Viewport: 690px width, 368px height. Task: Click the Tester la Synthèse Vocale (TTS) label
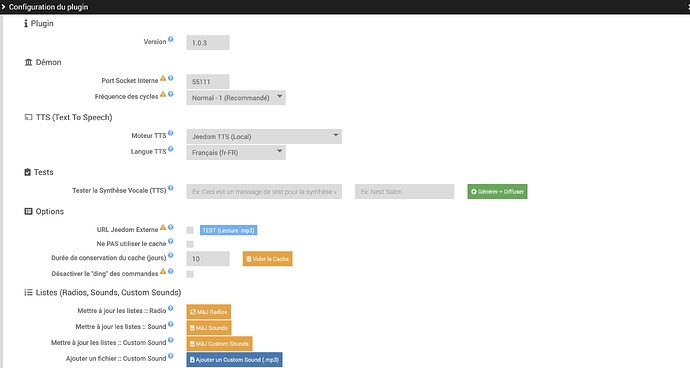pyautogui.click(x=119, y=190)
